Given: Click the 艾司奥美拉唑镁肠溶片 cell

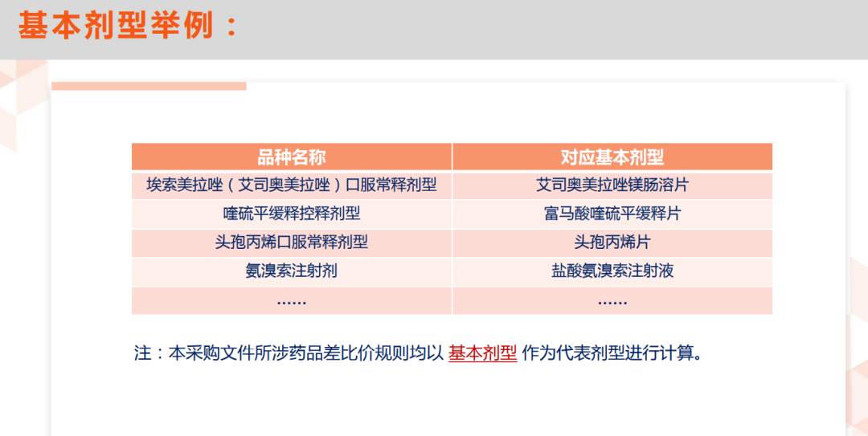Looking at the screenshot, I should click(x=612, y=185).
